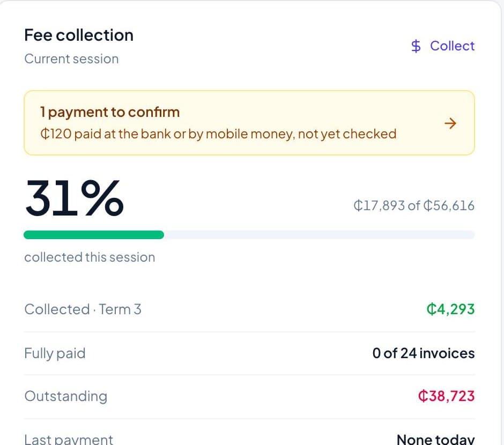Click '0 of 24 invoices' value
This screenshot has height=445, width=504.
click(x=424, y=353)
